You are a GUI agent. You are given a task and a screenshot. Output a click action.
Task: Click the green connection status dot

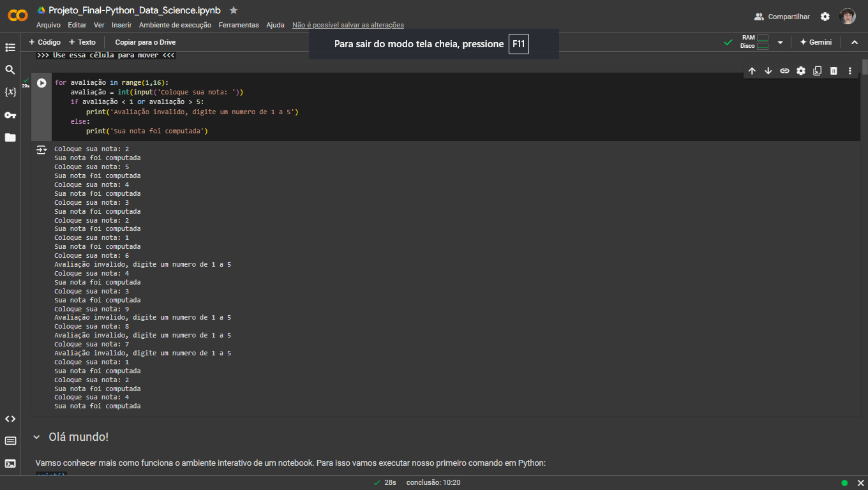point(844,483)
